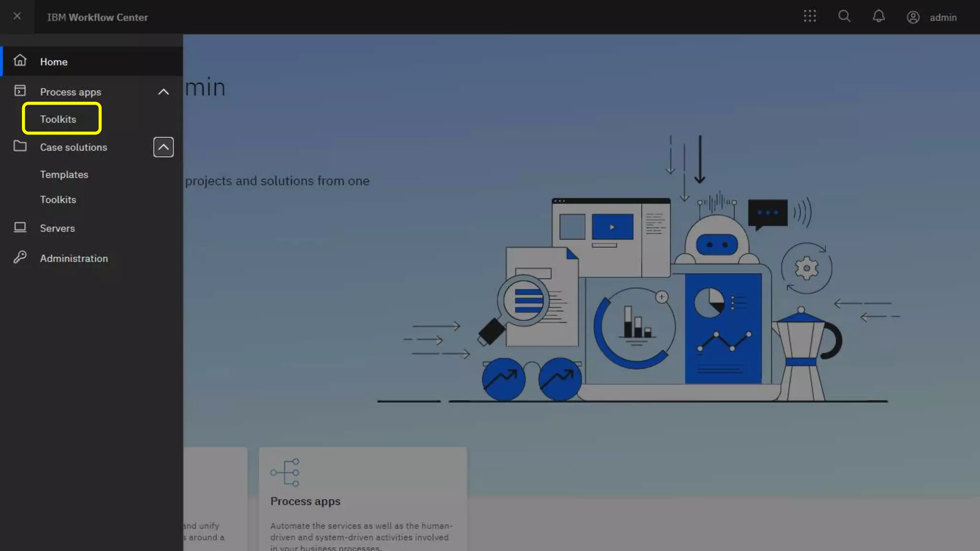
Task: Click the Process apps sidebar icon
Action: [x=20, y=91]
